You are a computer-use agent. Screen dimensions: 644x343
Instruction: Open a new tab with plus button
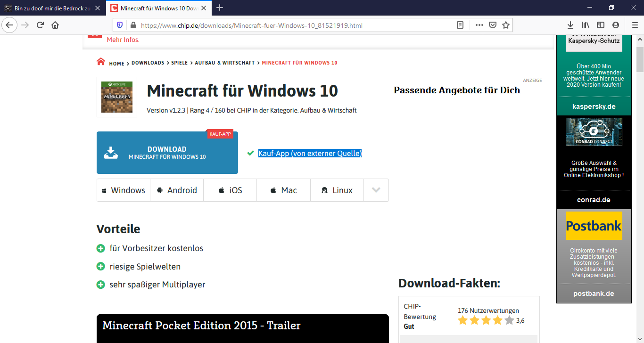click(220, 8)
